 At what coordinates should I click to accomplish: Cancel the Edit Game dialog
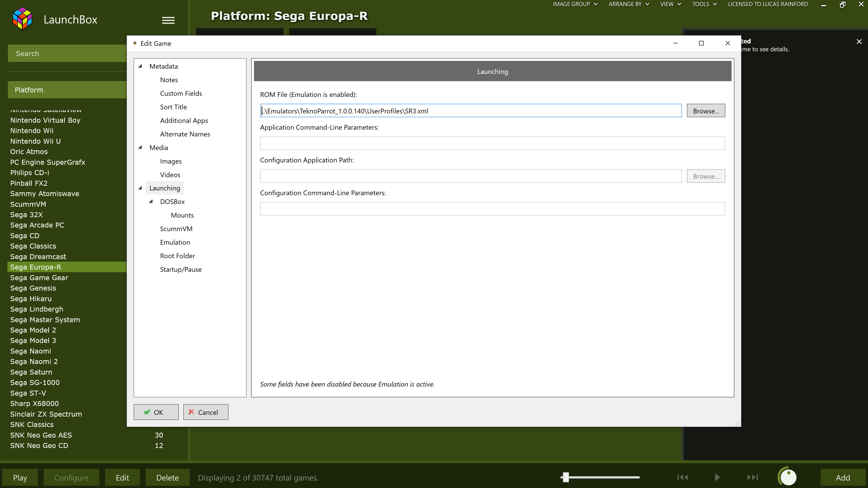[205, 412]
